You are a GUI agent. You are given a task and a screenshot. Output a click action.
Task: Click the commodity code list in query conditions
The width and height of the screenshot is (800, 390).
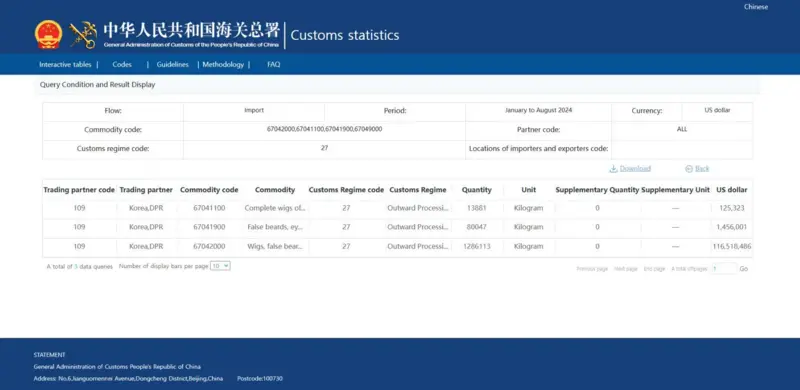(x=324, y=129)
